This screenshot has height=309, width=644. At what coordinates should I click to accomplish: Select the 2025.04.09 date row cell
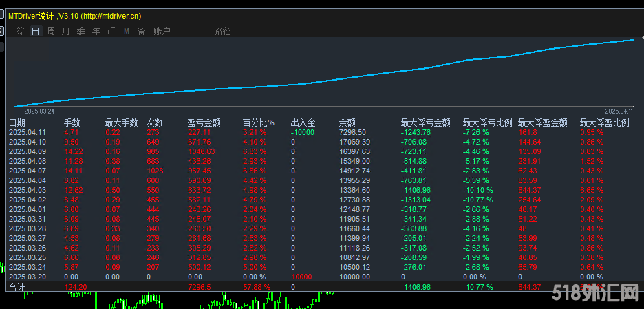point(27,151)
